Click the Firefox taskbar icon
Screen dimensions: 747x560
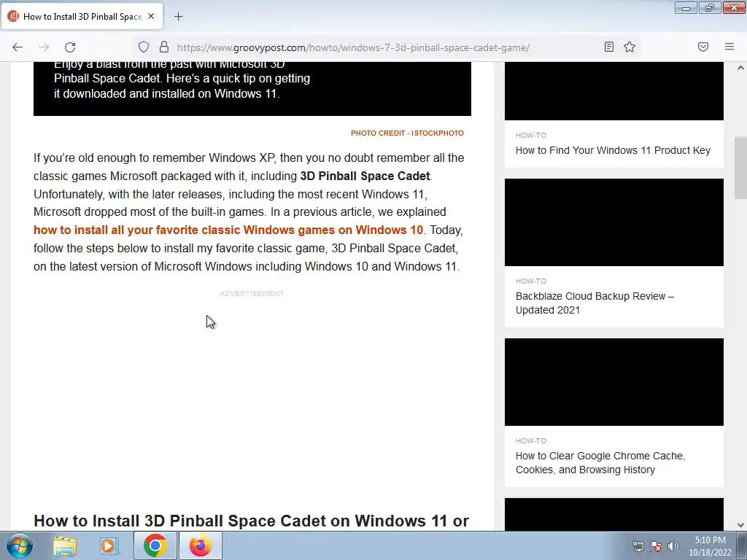[x=200, y=545]
